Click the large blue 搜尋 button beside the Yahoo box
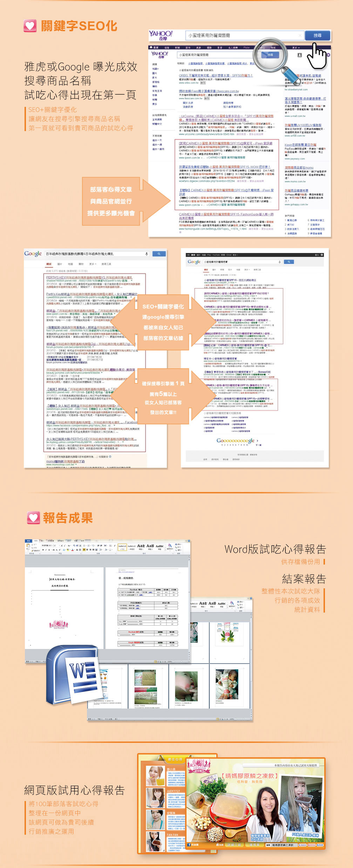 [318, 35]
